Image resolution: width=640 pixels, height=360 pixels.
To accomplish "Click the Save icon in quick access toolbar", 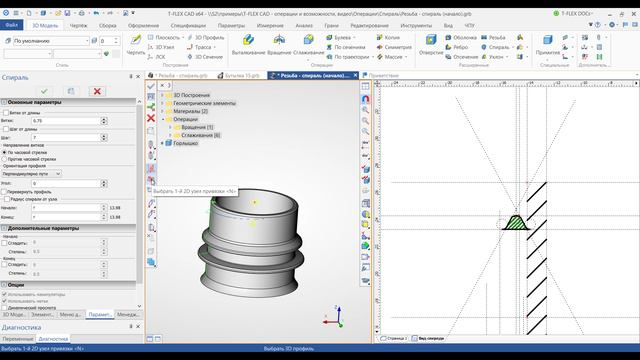I will (67, 13).
